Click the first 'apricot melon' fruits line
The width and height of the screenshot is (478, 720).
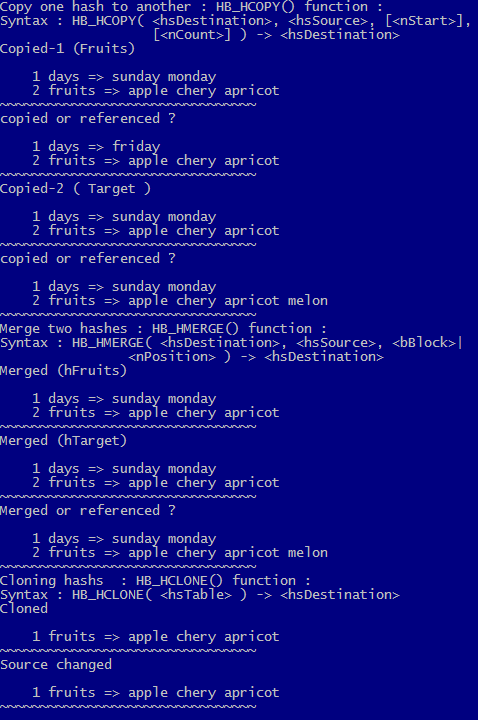pos(180,301)
